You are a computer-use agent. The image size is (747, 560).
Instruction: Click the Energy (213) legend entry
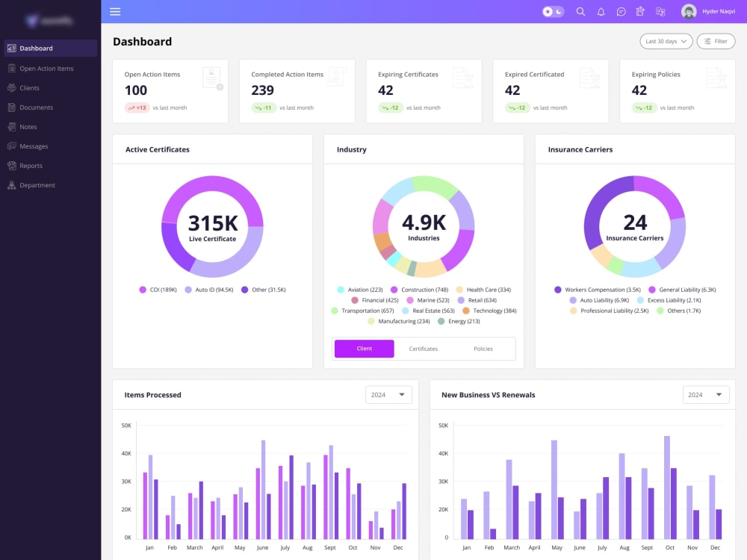point(459,321)
